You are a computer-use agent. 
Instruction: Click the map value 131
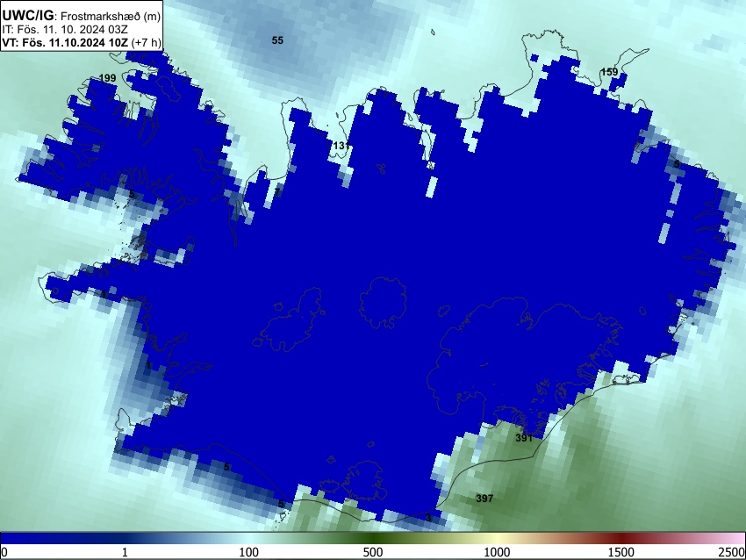(341, 146)
